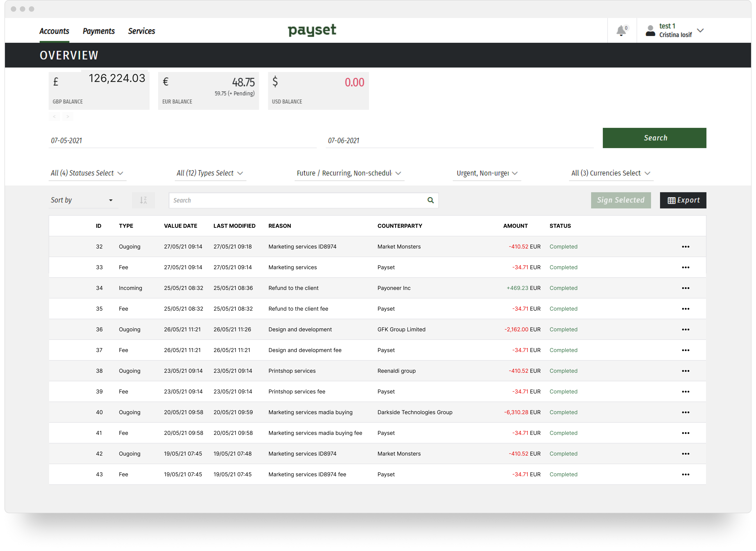Click the search magnifier icon
This screenshot has height=551, width=756.
[430, 200]
